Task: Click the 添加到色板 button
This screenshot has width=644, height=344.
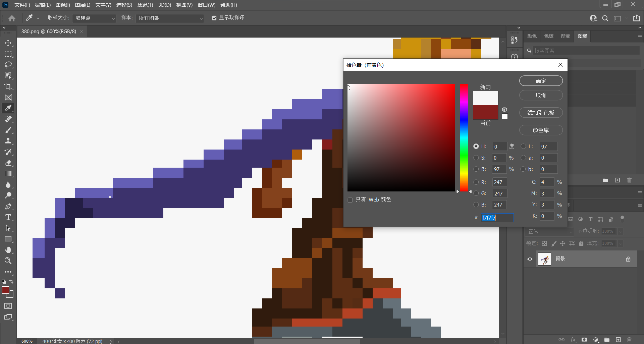Action: pyautogui.click(x=541, y=113)
